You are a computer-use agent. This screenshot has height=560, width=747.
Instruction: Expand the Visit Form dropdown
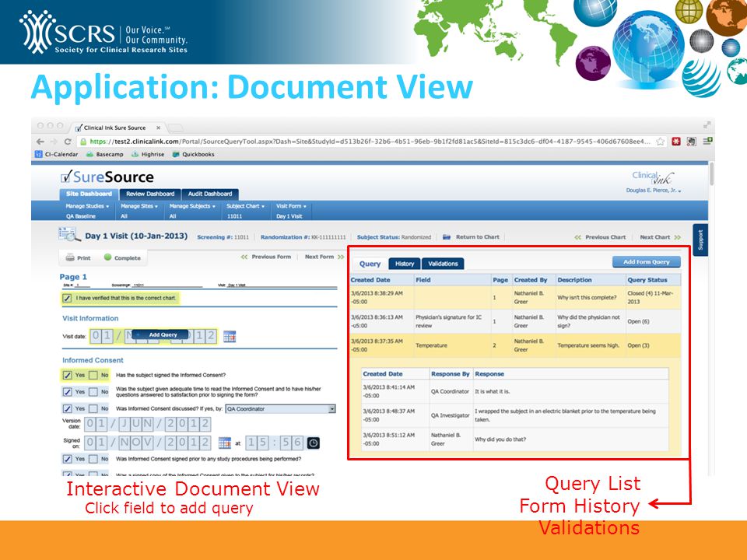[291, 206]
